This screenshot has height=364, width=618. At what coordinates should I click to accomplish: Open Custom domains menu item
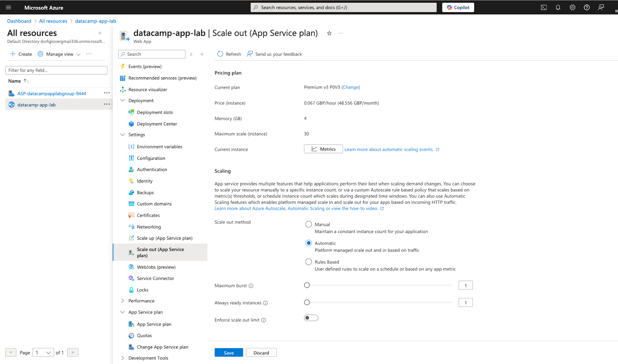coord(154,204)
